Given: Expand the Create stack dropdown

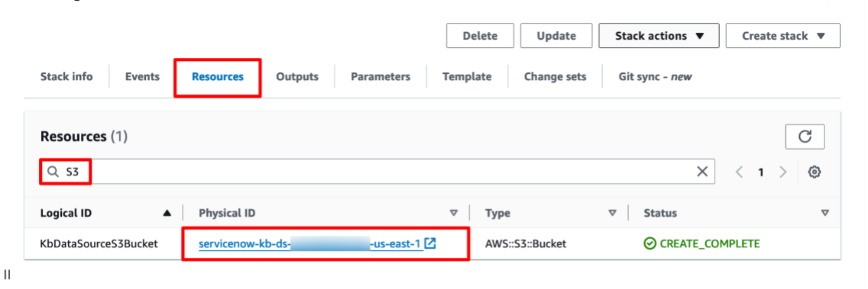Looking at the screenshot, I should (x=783, y=36).
